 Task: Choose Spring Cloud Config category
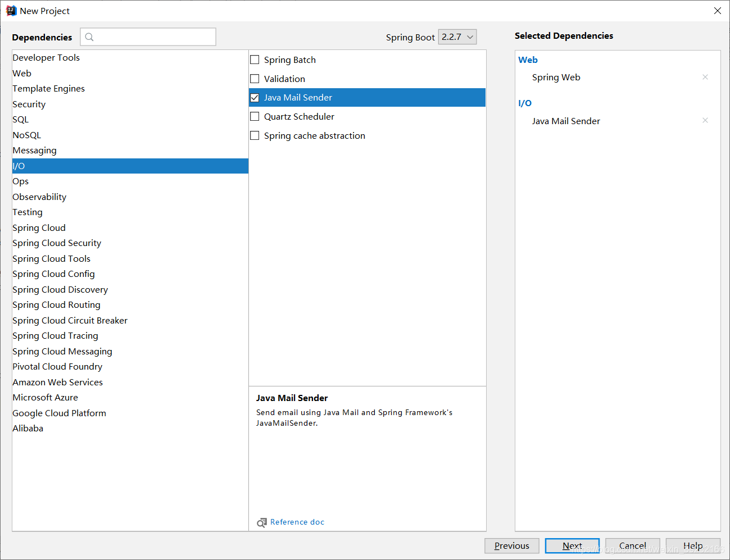(130, 274)
